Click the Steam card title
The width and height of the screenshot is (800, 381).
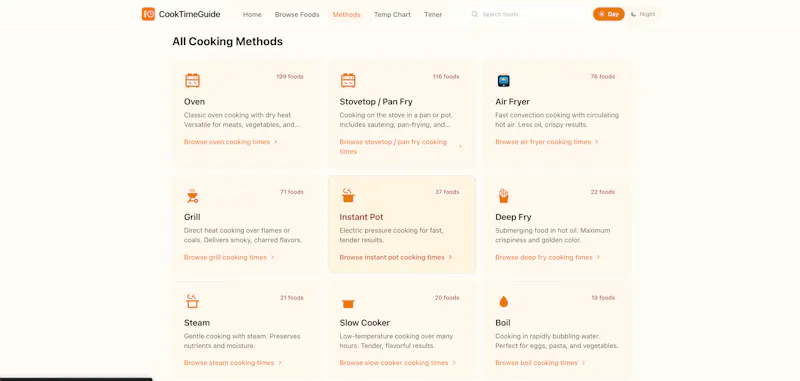(197, 323)
